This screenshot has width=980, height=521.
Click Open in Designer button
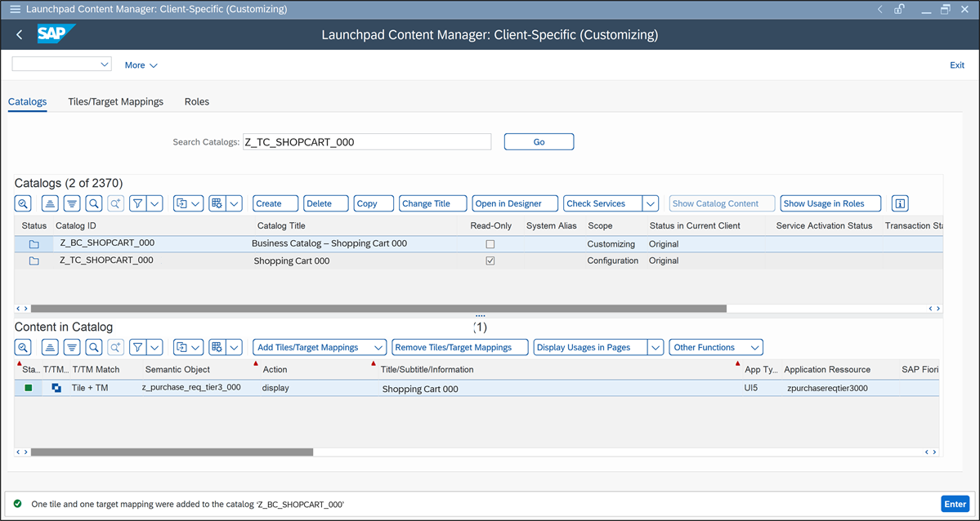coord(516,203)
